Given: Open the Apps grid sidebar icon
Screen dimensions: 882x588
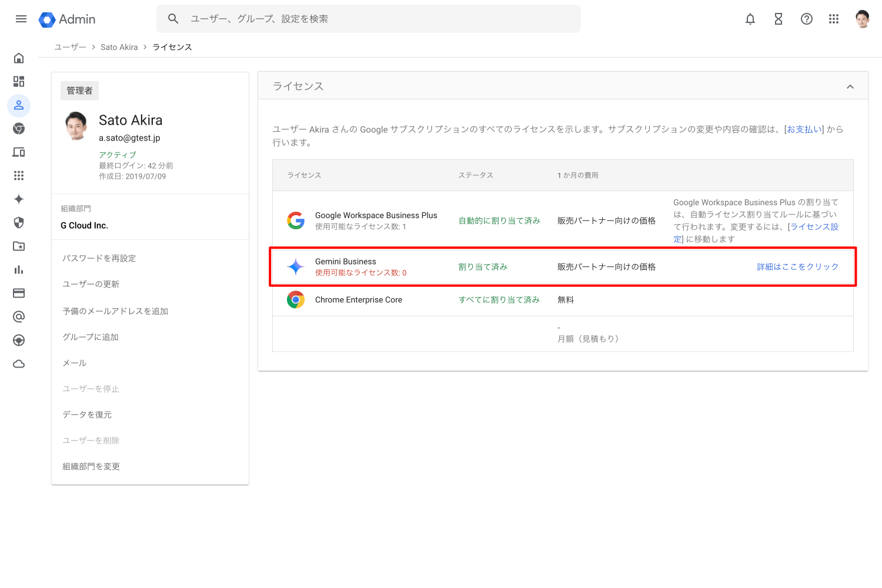Looking at the screenshot, I should pyautogui.click(x=19, y=176).
